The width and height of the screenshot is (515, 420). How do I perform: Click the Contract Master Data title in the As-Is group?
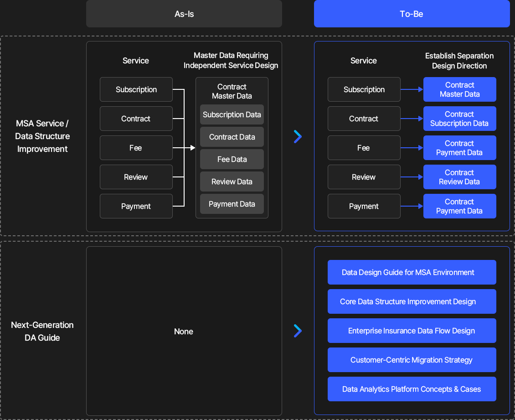pos(232,91)
